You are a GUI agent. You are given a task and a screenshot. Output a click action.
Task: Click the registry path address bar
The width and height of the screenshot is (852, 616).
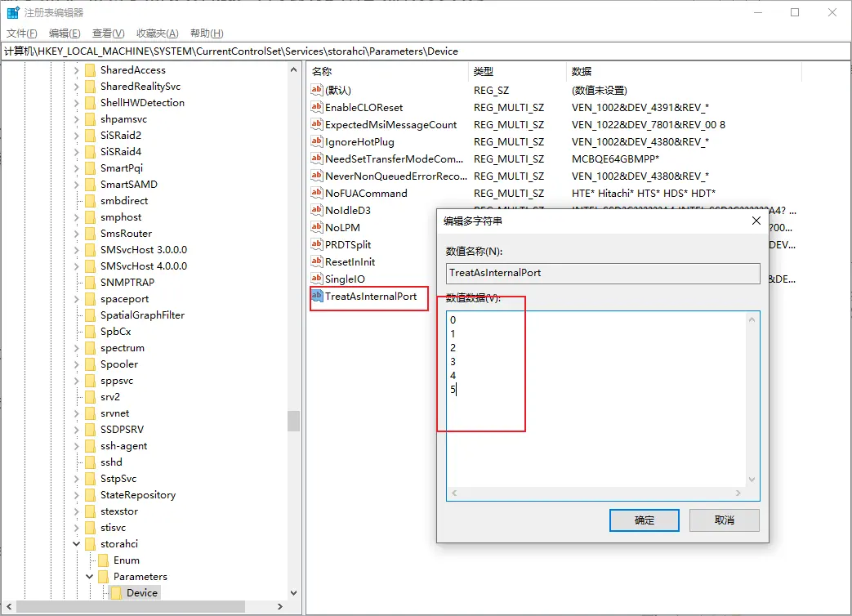pyautogui.click(x=425, y=51)
